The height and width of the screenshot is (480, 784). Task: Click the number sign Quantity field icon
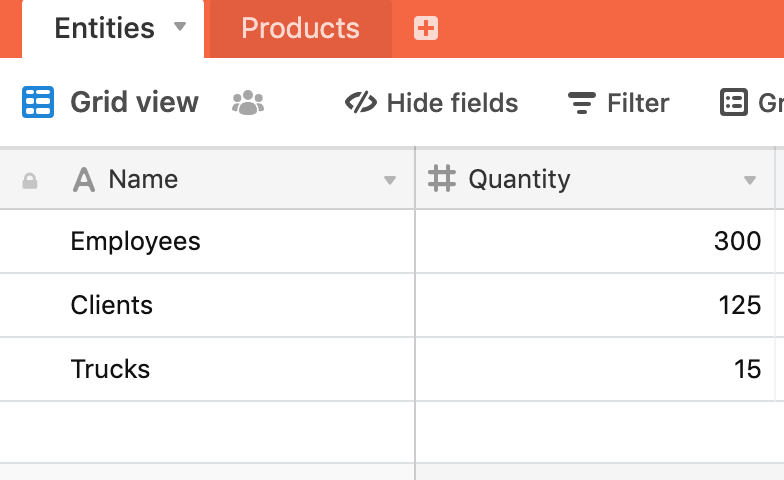[x=442, y=178]
